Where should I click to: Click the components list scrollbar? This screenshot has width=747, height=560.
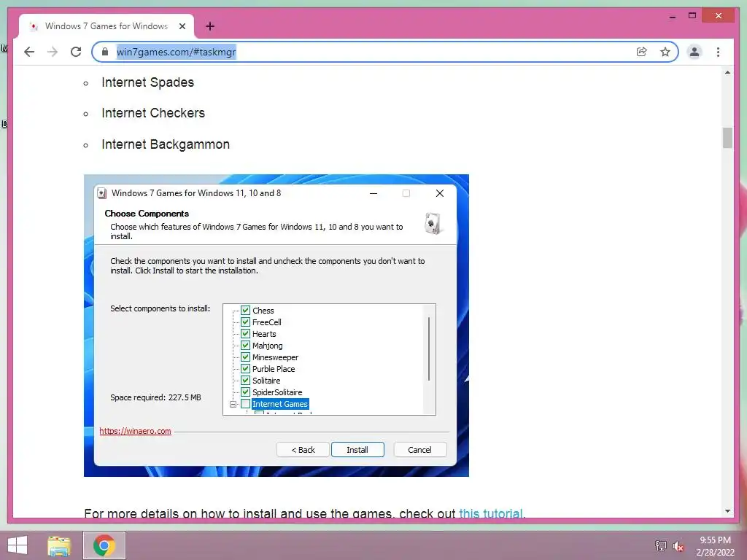(429, 349)
